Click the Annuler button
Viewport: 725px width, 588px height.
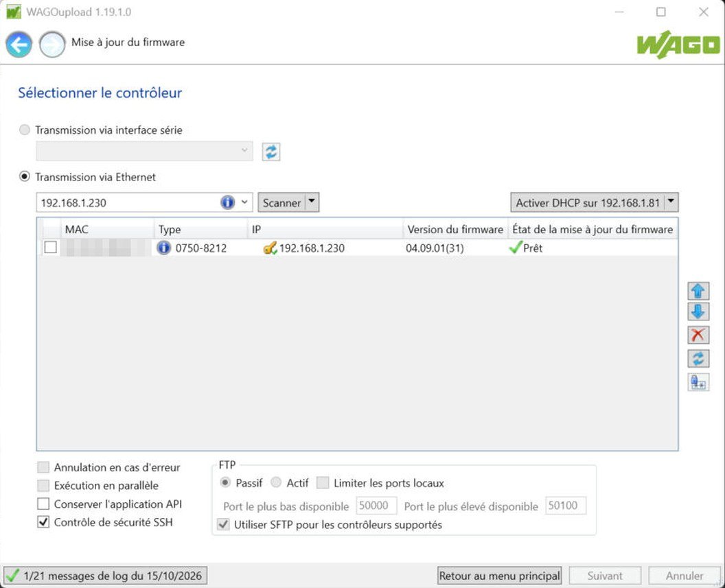click(684, 576)
